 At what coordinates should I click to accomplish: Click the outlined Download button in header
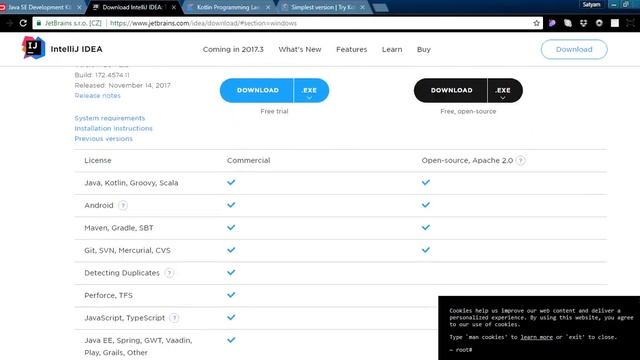pyautogui.click(x=574, y=49)
